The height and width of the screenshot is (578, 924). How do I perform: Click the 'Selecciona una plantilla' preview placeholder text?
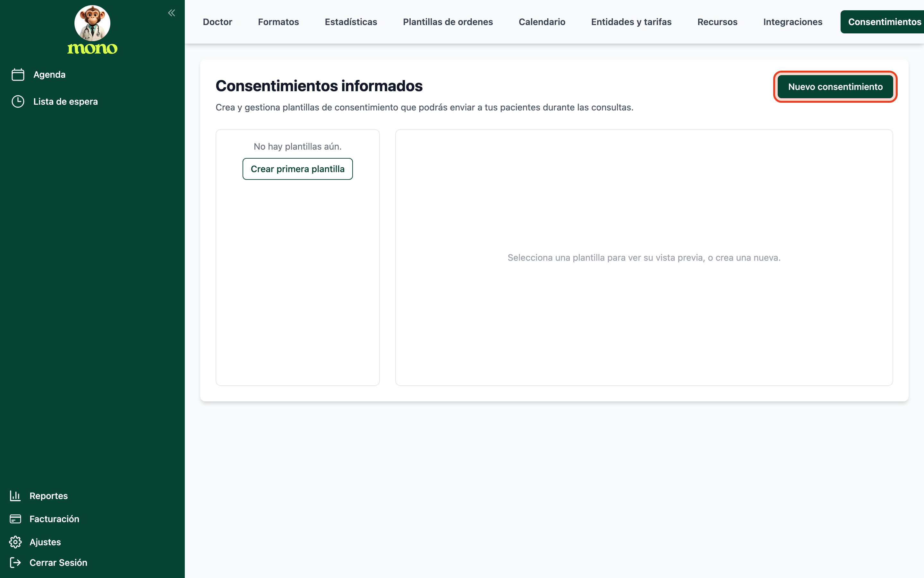pyautogui.click(x=644, y=258)
